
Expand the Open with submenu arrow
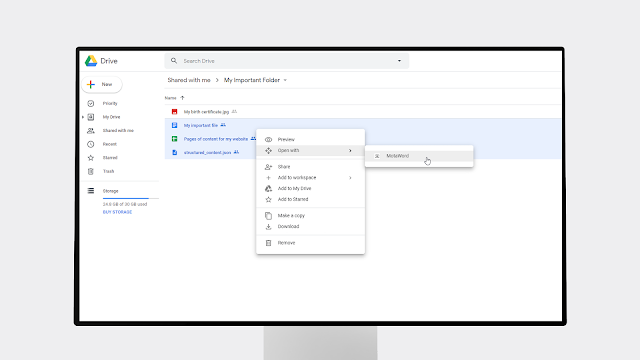tap(350, 151)
